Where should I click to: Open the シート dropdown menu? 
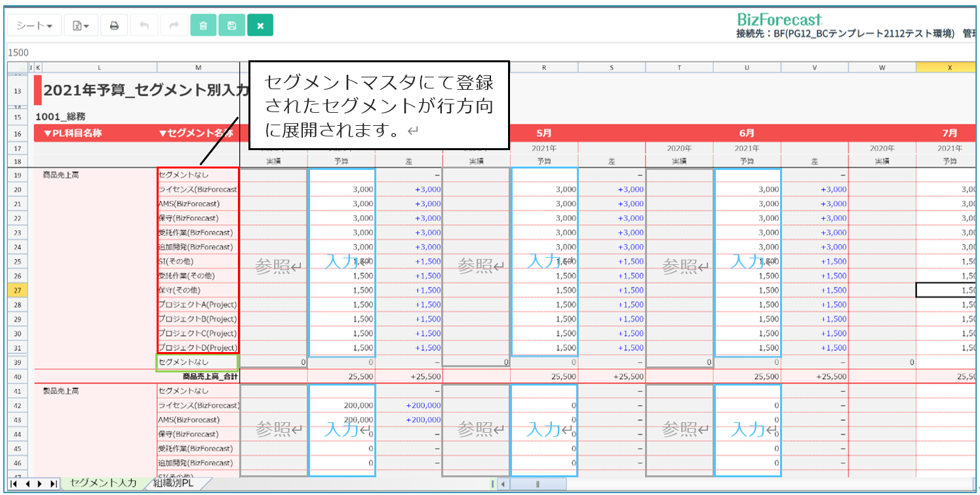point(34,26)
